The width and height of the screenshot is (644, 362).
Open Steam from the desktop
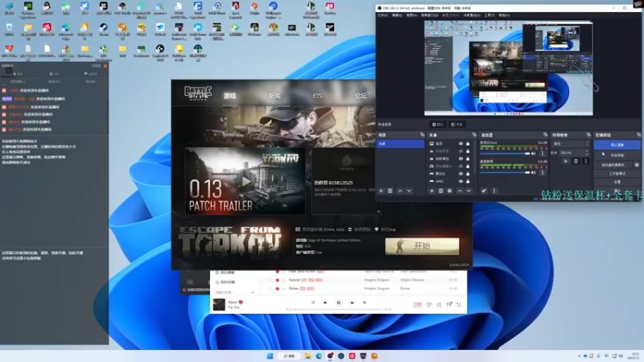coord(104,30)
